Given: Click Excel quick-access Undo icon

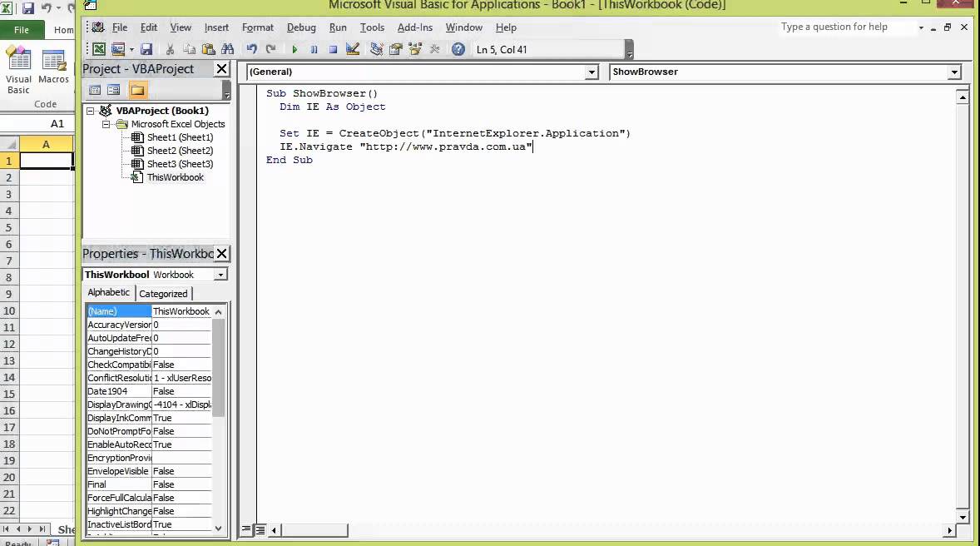Looking at the screenshot, I should [47, 8].
